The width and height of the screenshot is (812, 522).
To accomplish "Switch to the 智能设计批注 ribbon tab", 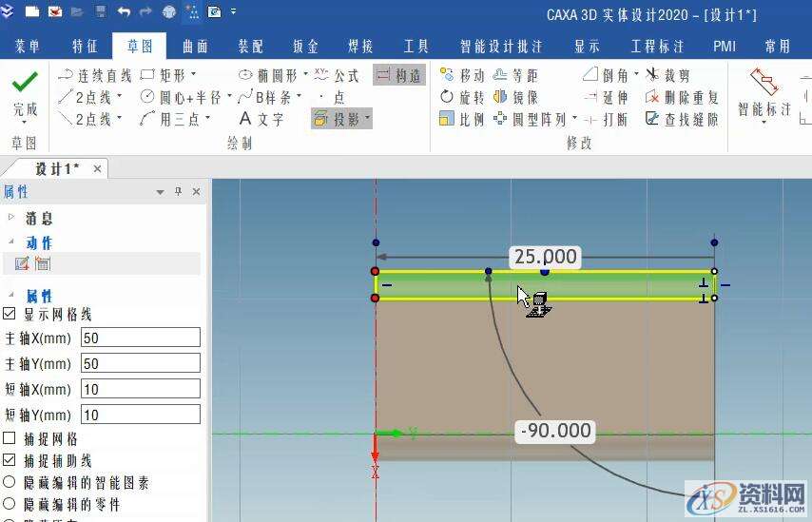I will click(501, 47).
